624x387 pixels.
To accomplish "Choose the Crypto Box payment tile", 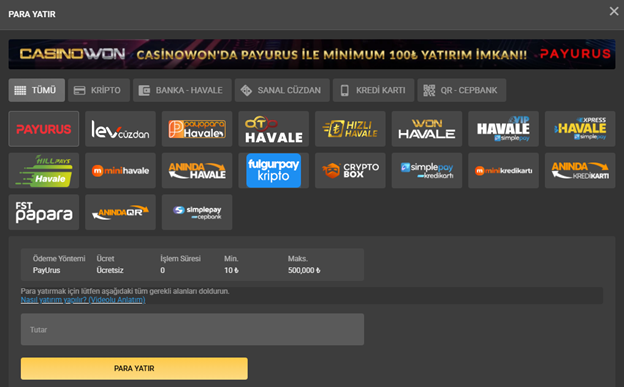I will pos(350,171).
